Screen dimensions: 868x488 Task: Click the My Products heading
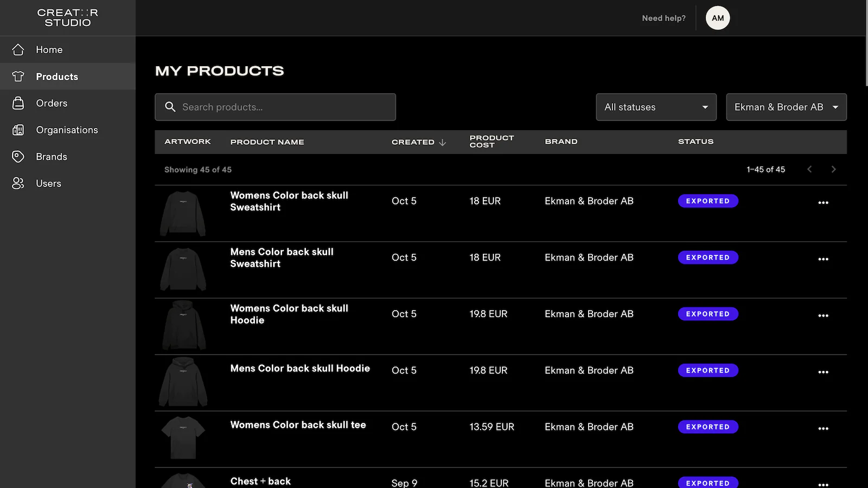[x=219, y=71]
